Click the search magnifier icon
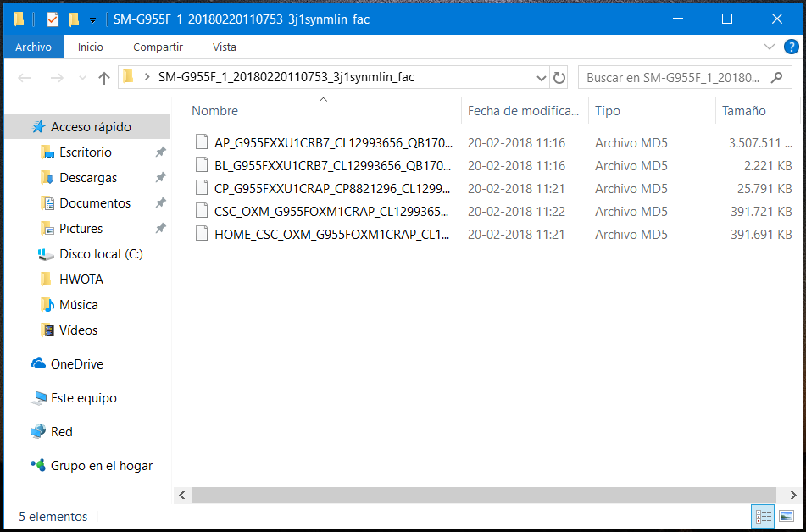 point(775,78)
